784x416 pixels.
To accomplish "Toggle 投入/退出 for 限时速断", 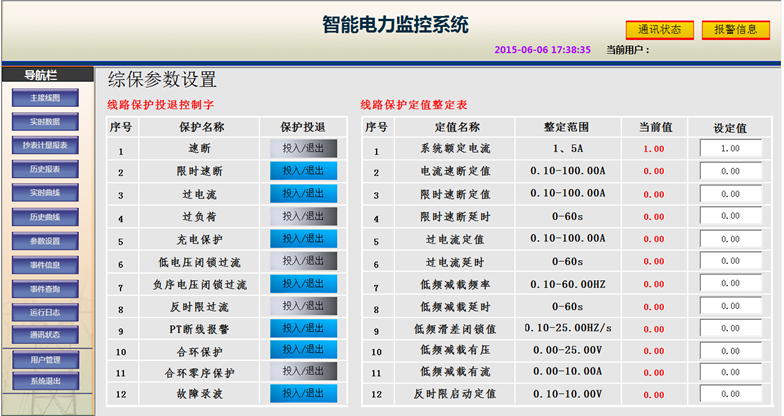I will 303,171.
